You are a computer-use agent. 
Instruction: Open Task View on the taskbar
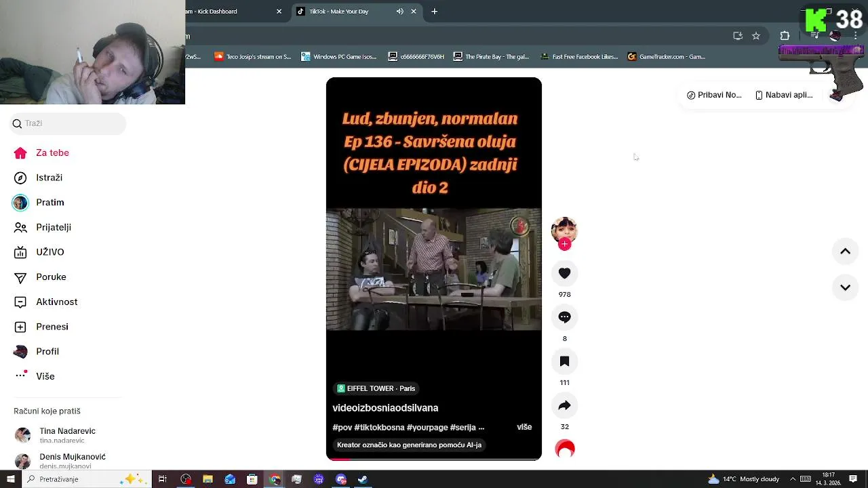pyautogui.click(x=163, y=479)
